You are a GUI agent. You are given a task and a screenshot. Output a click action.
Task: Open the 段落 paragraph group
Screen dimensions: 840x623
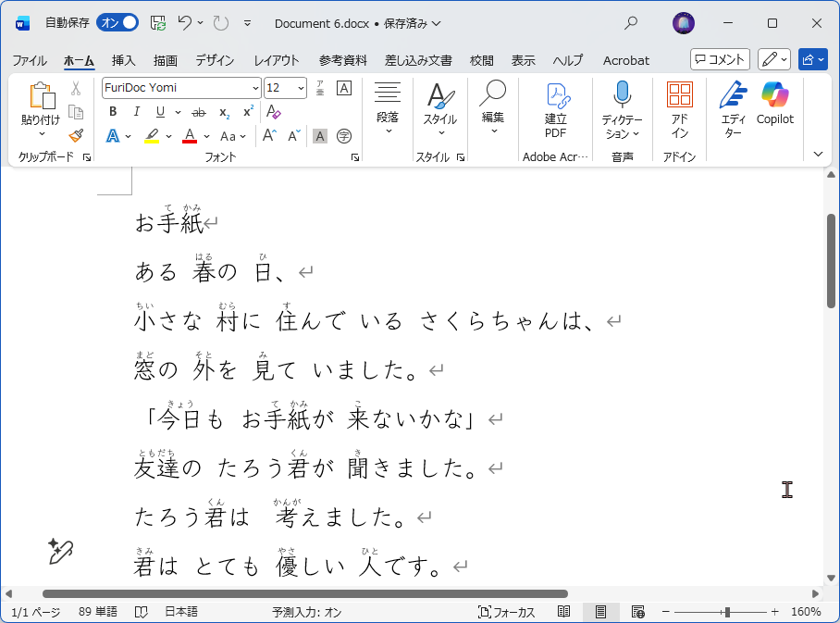(x=388, y=107)
